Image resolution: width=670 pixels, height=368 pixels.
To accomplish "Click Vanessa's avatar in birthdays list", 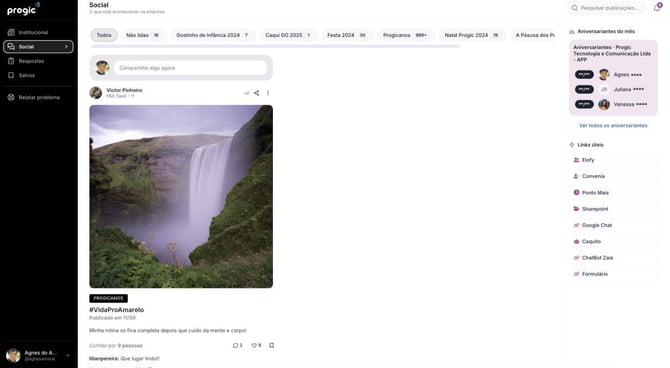I will click(x=604, y=104).
